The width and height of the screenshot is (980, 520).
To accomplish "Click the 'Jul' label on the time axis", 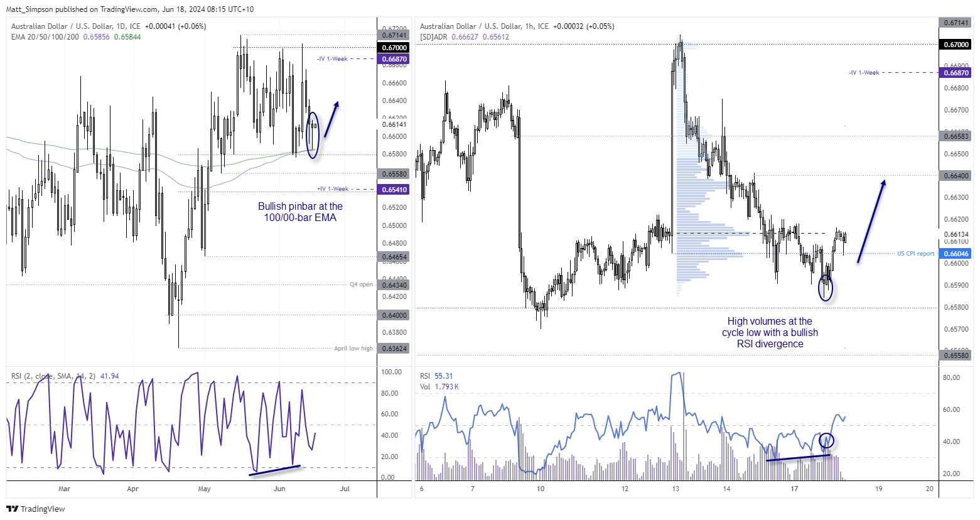I will (345, 489).
